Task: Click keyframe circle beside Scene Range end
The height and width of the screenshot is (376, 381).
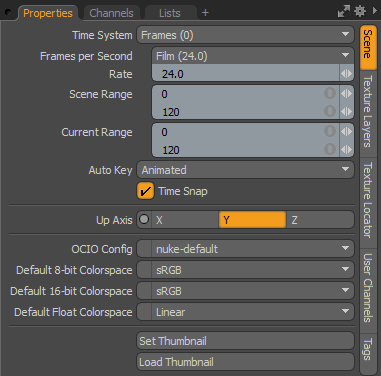Action: coord(330,111)
